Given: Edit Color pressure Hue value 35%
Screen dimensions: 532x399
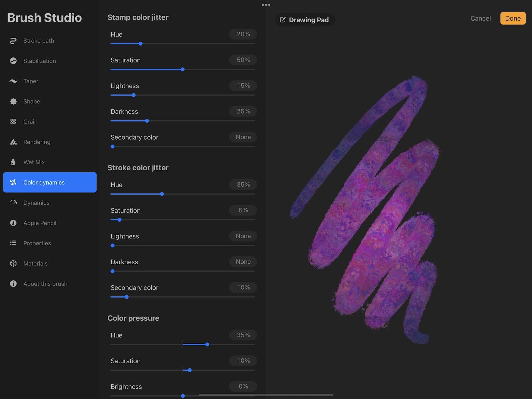Looking at the screenshot, I should (243, 335).
